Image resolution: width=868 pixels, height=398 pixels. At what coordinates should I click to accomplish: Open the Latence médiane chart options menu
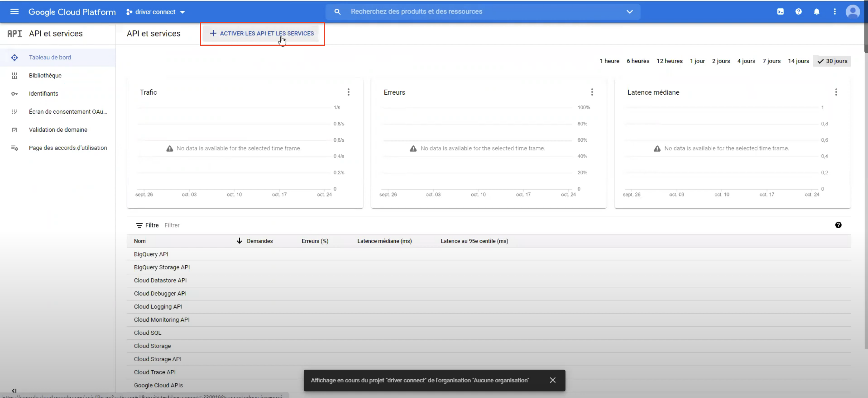(x=836, y=92)
